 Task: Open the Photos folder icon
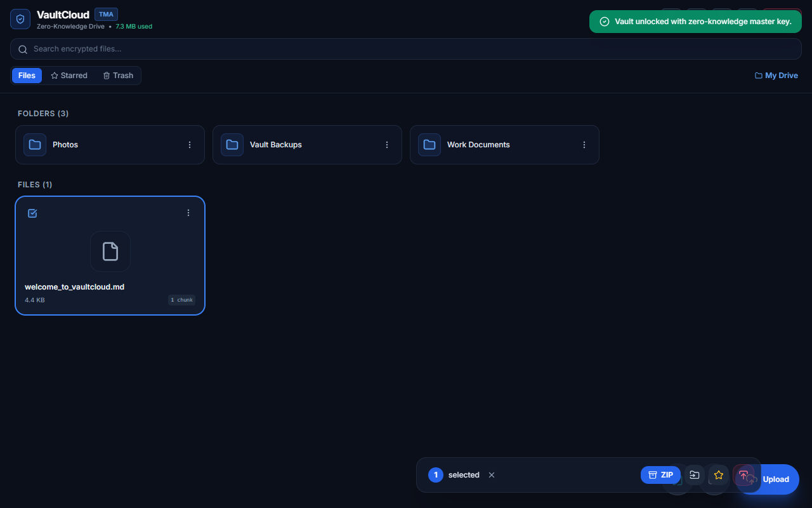click(35, 145)
